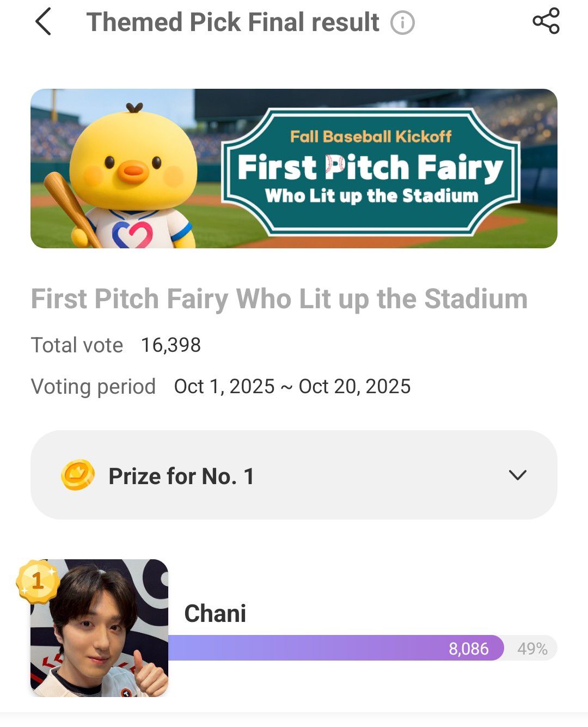Viewport: 588px width, 727px height.
Task: Tap the share icon
Action: 546,21
